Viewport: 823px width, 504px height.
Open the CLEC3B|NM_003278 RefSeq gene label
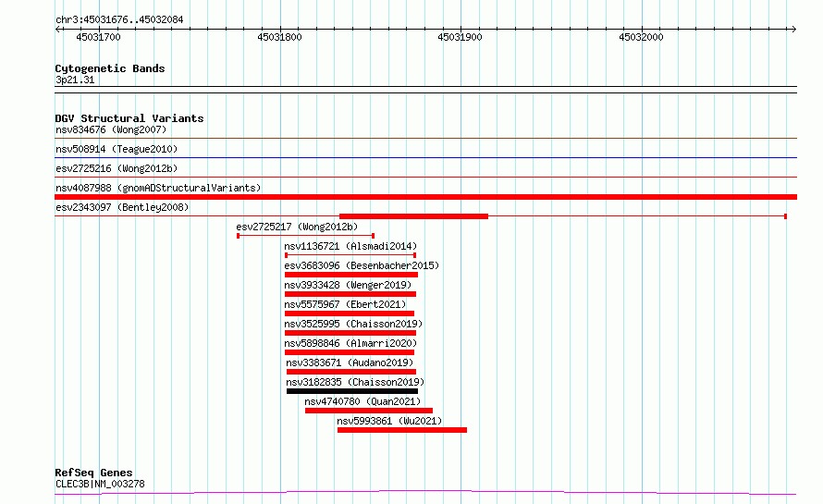coord(100,484)
